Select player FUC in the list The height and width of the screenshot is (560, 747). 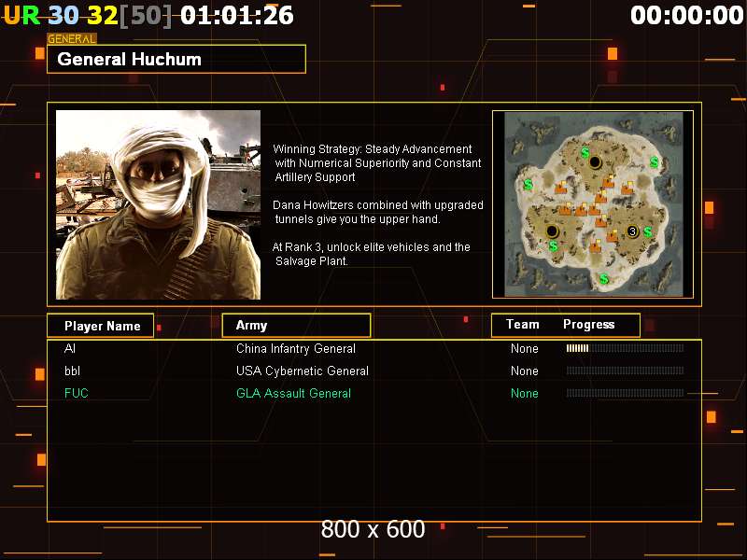pos(77,393)
